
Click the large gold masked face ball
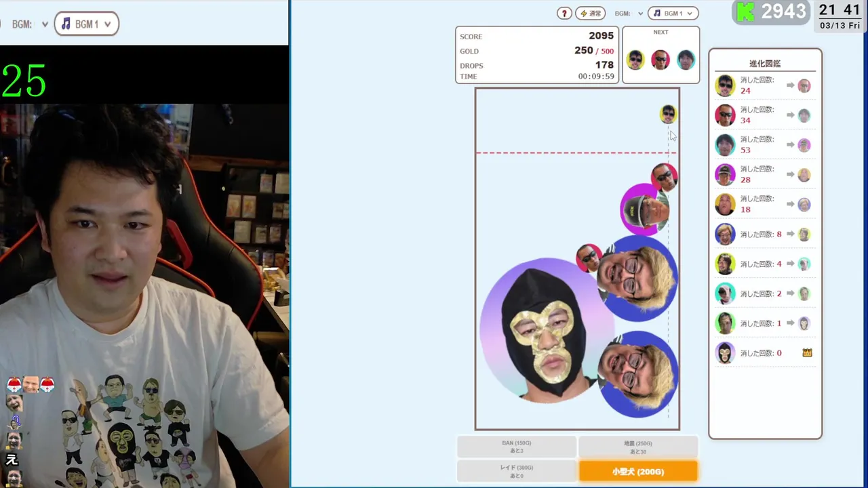click(x=546, y=331)
